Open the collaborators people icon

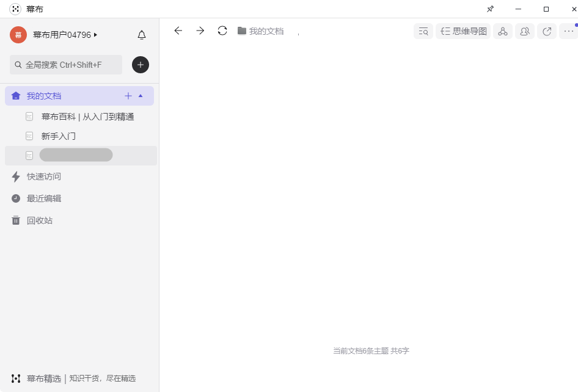point(525,31)
